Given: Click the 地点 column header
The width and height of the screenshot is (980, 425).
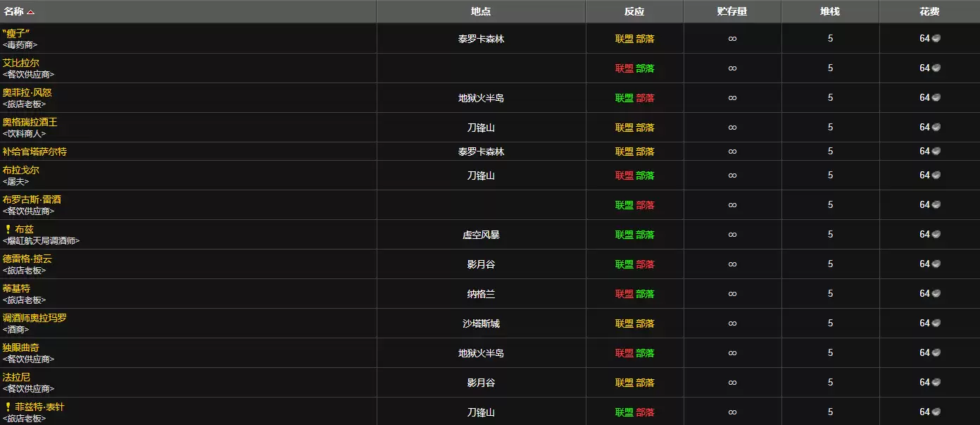Looking at the screenshot, I should click(482, 11).
